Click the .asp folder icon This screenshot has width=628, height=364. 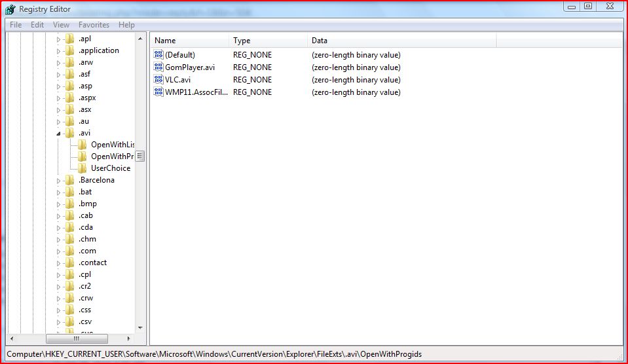[69, 86]
